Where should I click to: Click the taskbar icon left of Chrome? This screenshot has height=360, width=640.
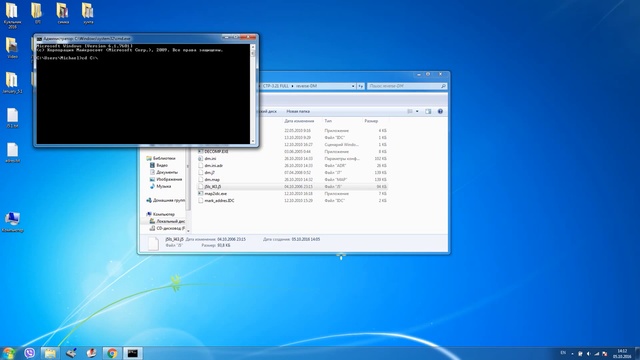click(x=91, y=353)
